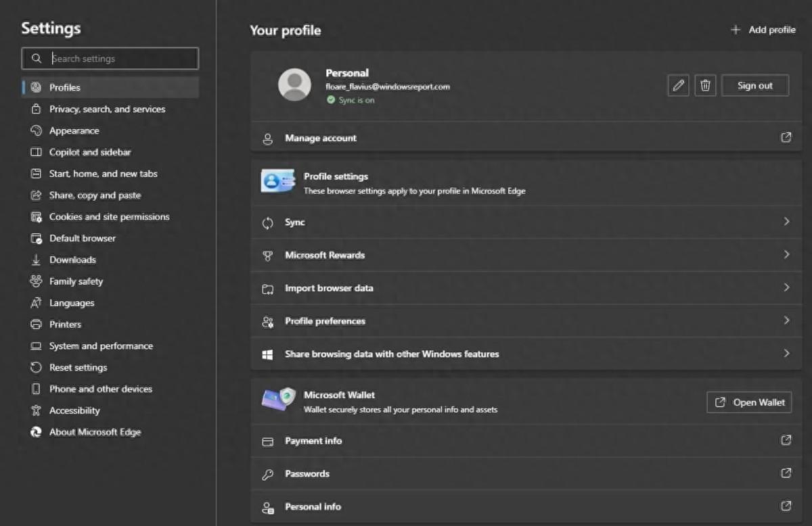Open Copilot and sidebar settings
This screenshot has height=526, width=812.
tap(110, 152)
